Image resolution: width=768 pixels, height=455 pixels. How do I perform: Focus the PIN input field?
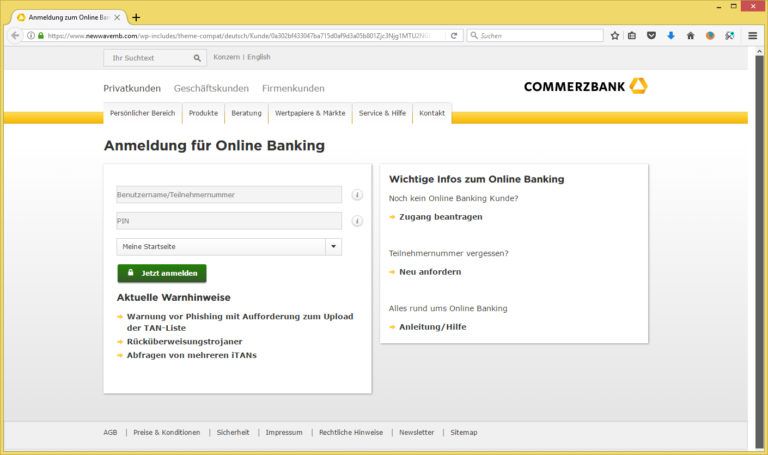point(229,221)
